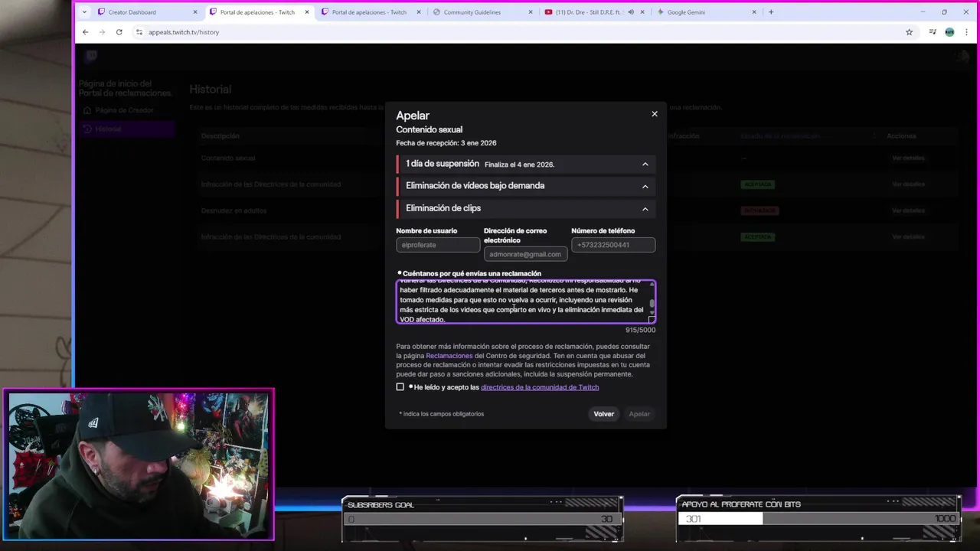The width and height of the screenshot is (980, 551).
Task: Open the 'Reclamaciones' link in the dialog
Action: (x=449, y=356)
